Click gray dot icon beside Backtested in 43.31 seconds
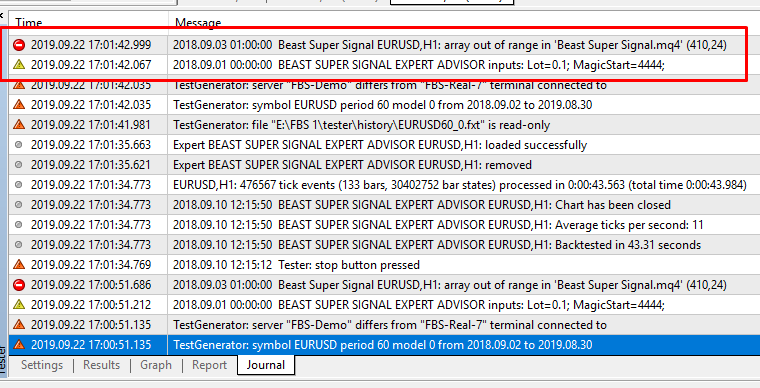760x388 pixels. (x=18, y=245)
